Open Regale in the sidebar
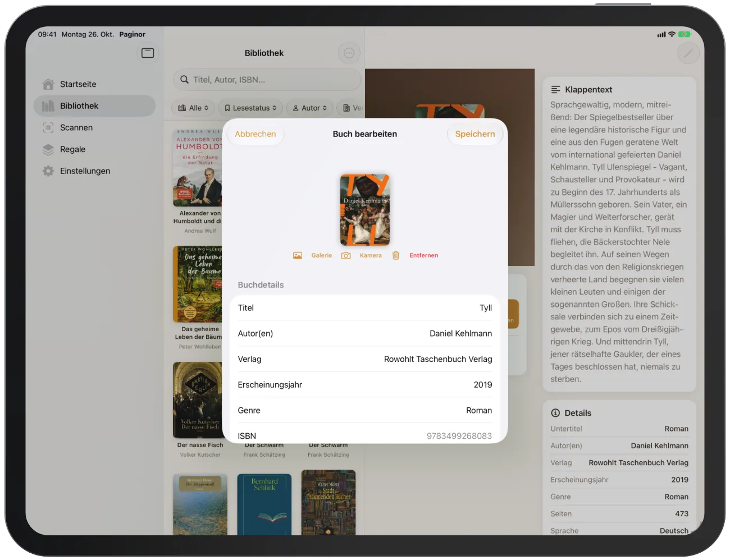The height and width of the screenshot is (560, 730). pyautogui.click(x=94, y=149)
